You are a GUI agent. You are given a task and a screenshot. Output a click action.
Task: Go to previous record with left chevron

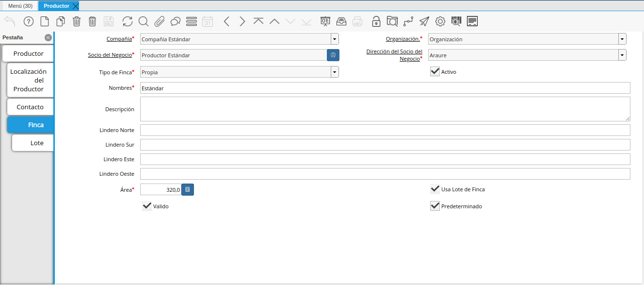point(226,21)
